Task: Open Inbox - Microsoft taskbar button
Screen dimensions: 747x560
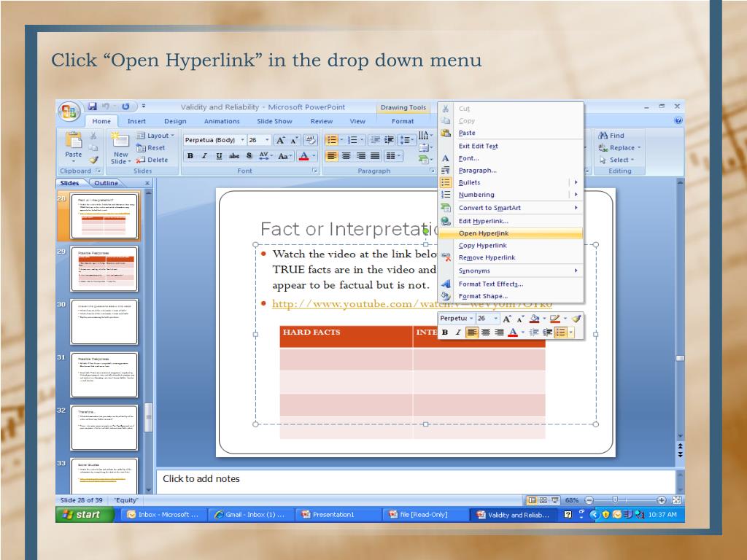Action: click(164, 514)
